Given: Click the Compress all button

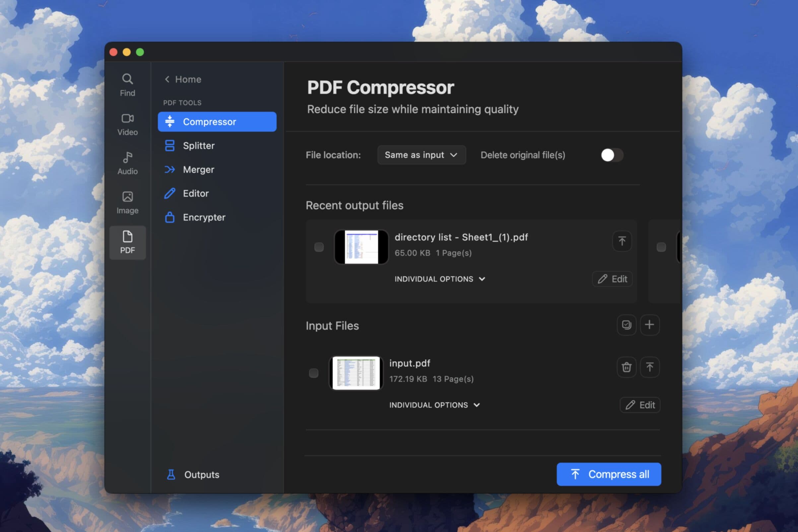Looking at the screenshot, I should 609,474.
